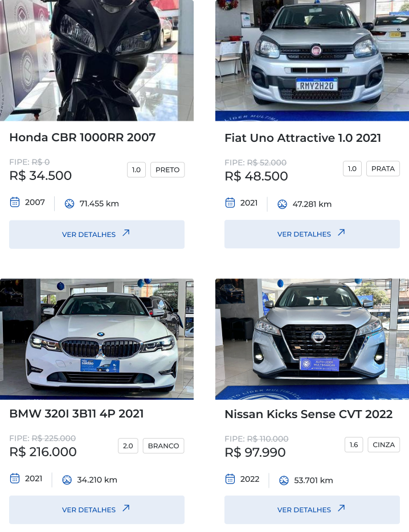Click the BMW 320I calendar icon
The width and height of the screenshot is (409, 532).
[15, 478]
